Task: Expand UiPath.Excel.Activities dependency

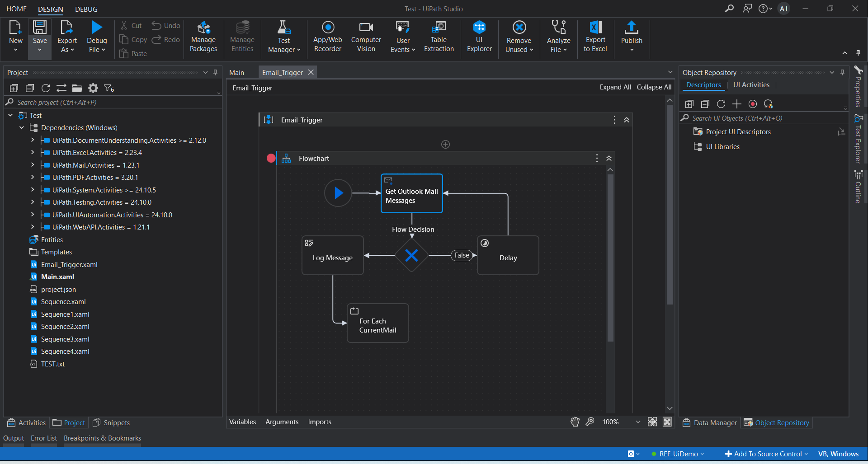Action: 33,153
